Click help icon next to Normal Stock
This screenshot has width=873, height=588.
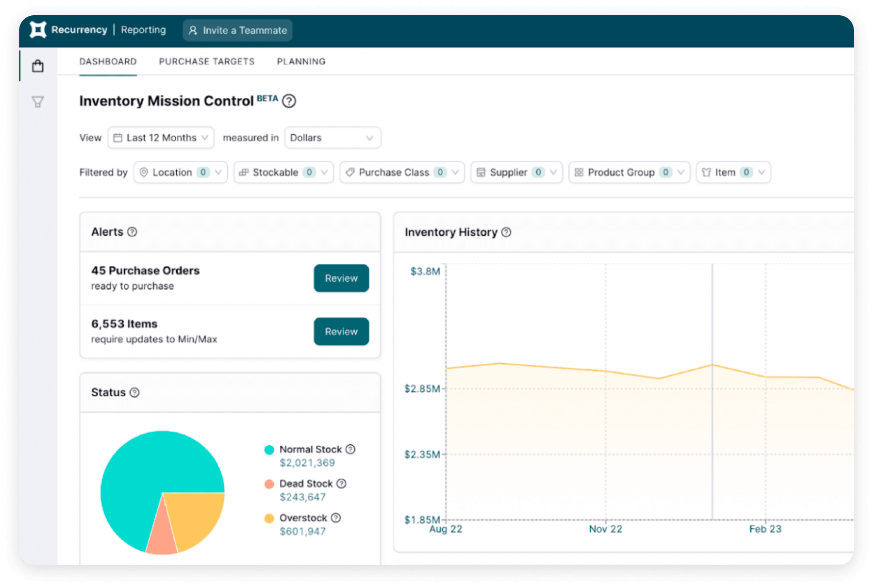(x=351, y=449)
